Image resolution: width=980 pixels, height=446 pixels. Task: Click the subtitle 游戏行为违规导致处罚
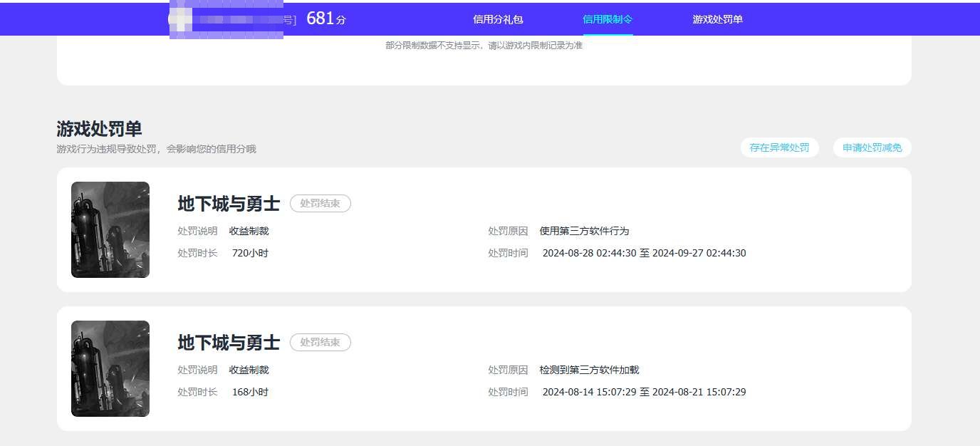click(x=156, y=149)
